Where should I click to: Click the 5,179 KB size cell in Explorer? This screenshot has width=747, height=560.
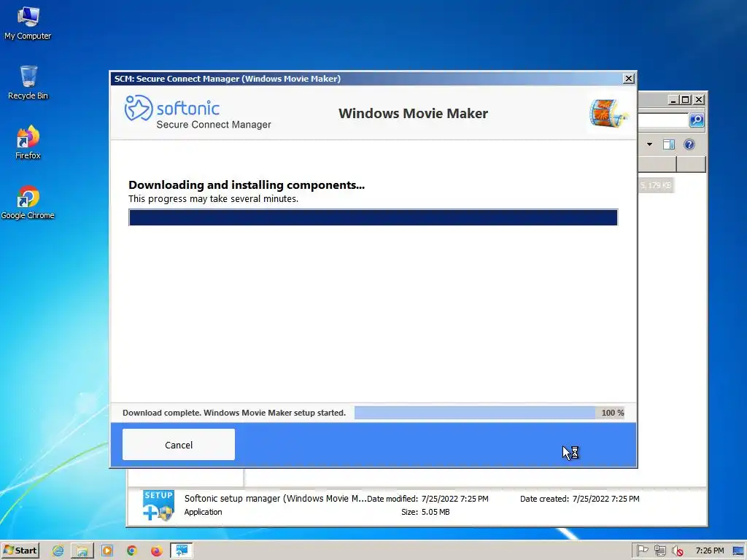656,185
